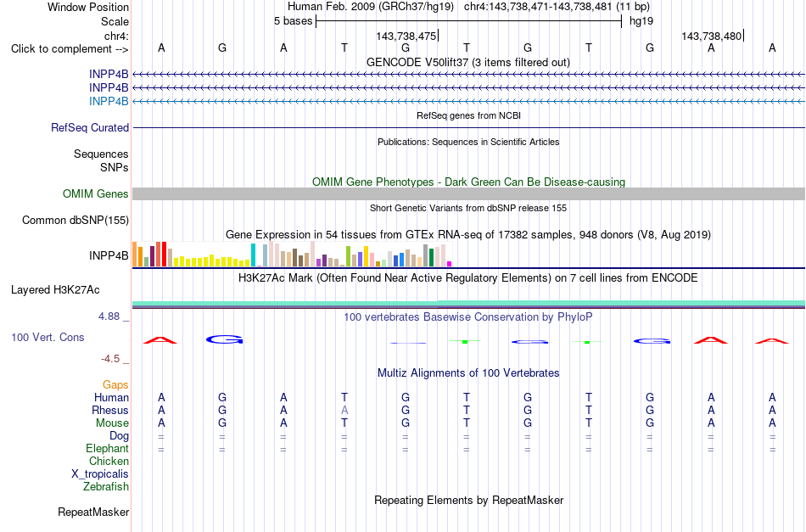This screenshot has width=806, height=532.
Task: Click 'Human Feb. 2009 (GRCh37/hg19)' assembly text
Action: [371, 7]
